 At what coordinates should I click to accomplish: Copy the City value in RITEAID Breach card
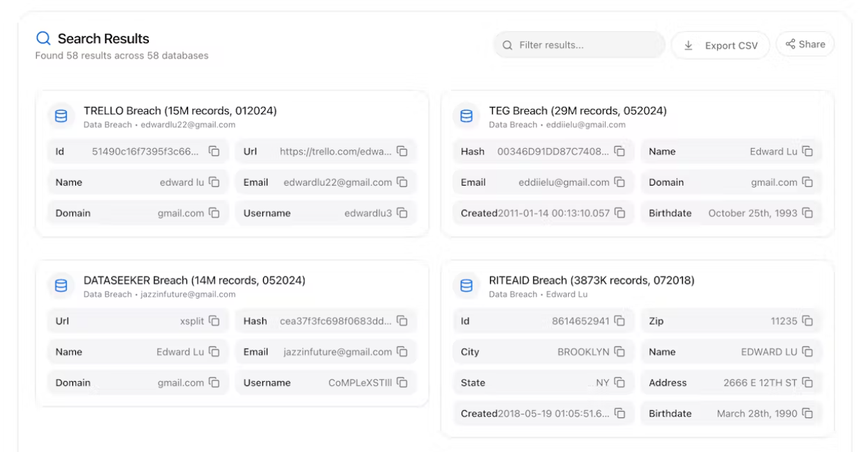[620, 352]
